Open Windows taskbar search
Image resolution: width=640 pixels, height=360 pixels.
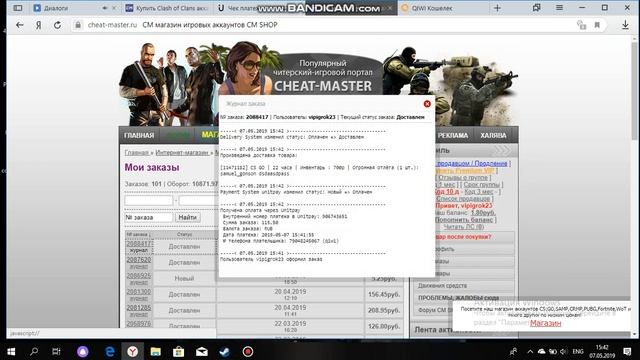click(34, 351)
